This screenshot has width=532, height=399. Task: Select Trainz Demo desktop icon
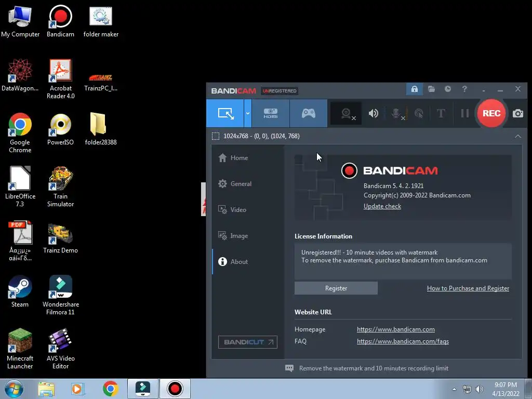coord(60,238)
